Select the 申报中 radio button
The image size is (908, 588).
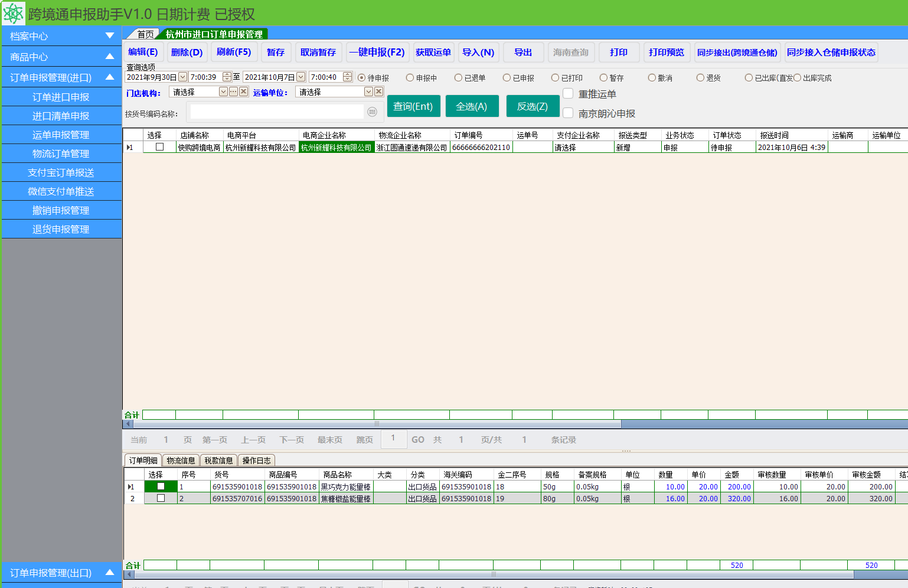(410, 78)
